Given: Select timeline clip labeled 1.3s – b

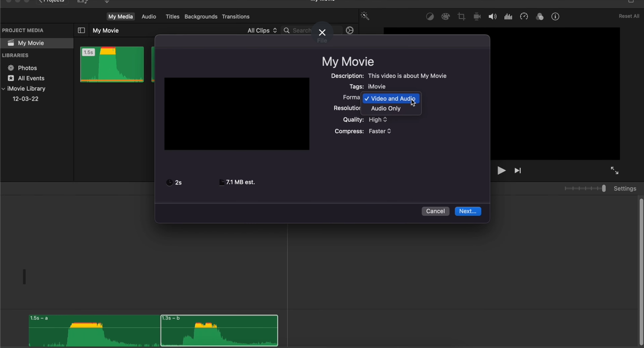Looking at the screenshot, I should point(219,331).
